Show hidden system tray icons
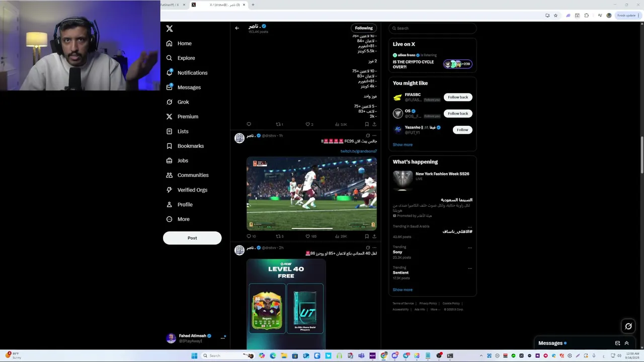Viewport: 644px width, 362px height. pos(481,355)
